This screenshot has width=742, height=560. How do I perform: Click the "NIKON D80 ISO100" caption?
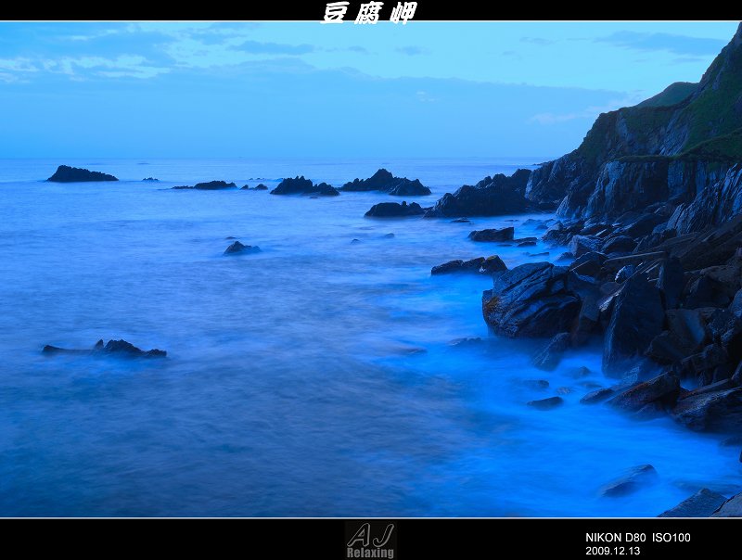point(638,538)
